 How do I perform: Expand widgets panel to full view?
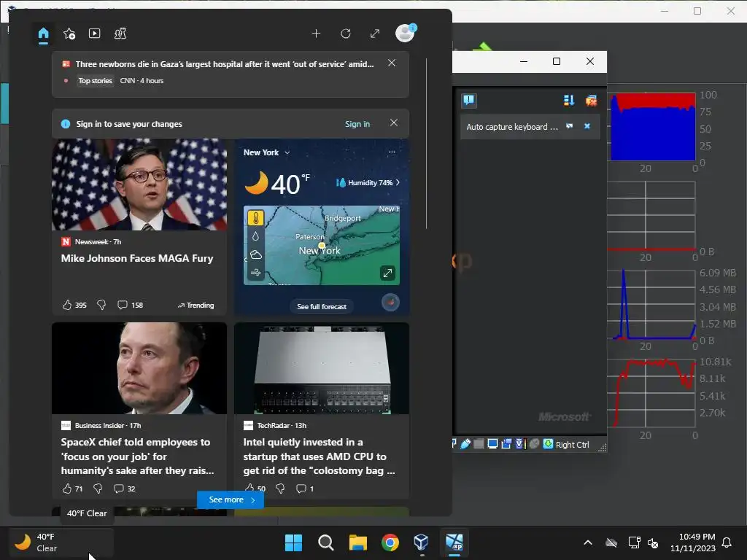pyautogui.click(x=375, y=34)
